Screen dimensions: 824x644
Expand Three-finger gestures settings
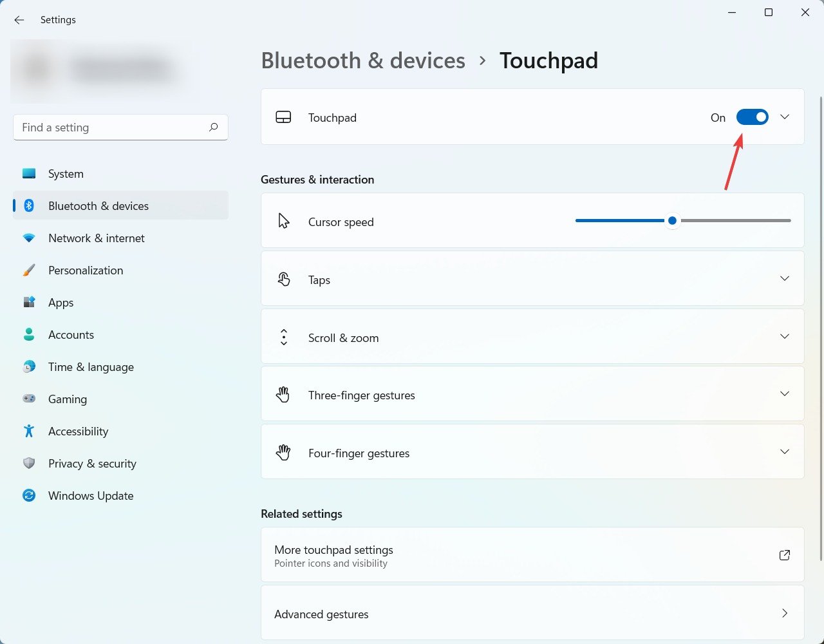tap(784, 394)
